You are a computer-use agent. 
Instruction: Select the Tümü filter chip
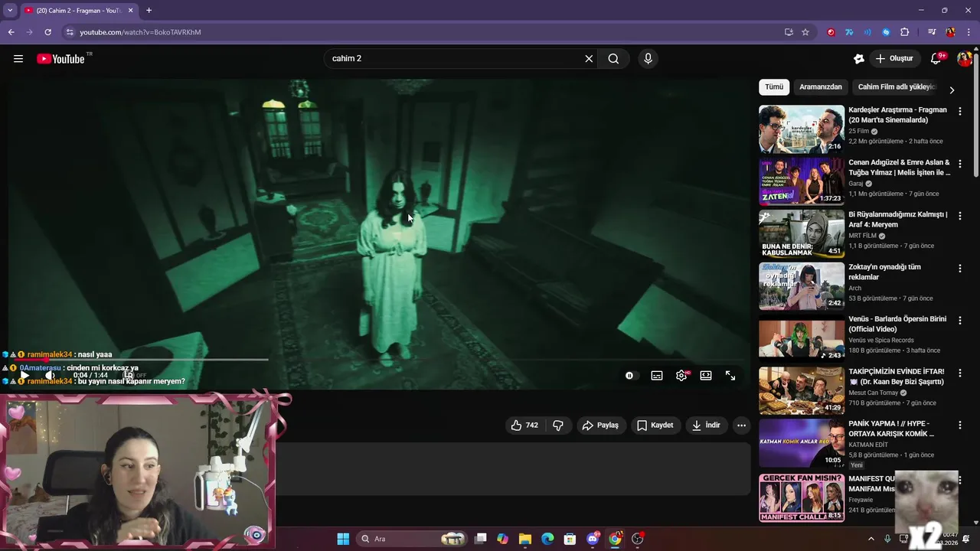point(774,87)
